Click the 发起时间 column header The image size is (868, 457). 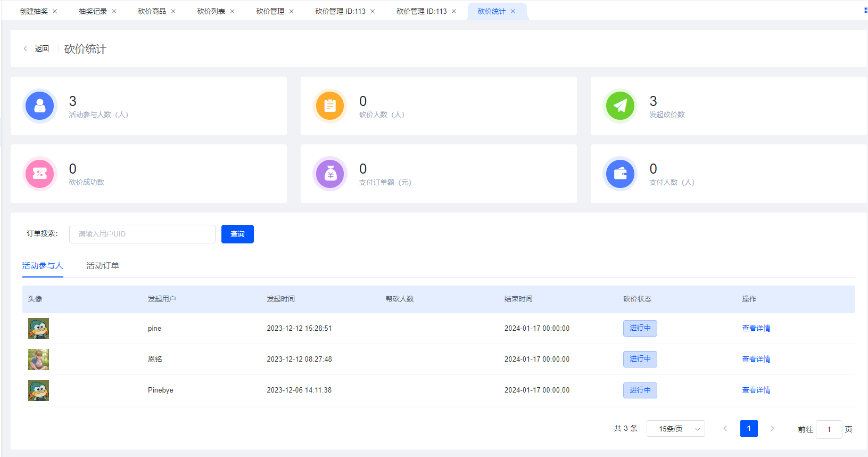281,299
